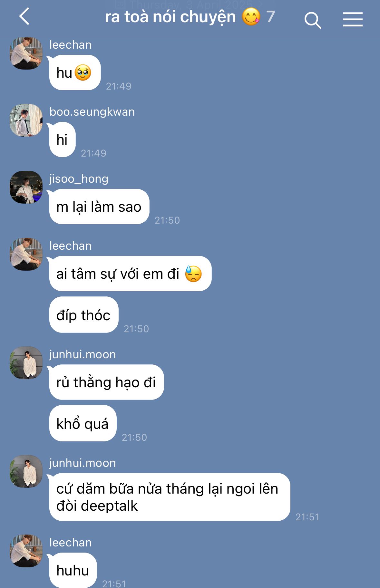
Task: Tap the "đíp thóc" message bubble
Action: coord(83,315)
